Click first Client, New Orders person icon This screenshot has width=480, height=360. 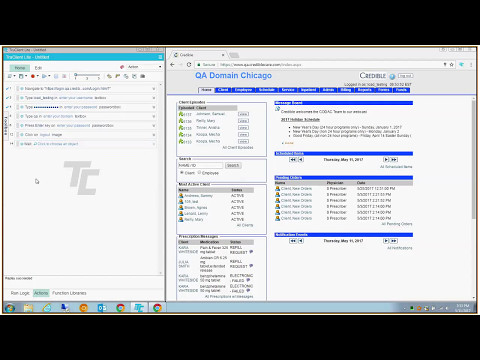tap(277, 188)
